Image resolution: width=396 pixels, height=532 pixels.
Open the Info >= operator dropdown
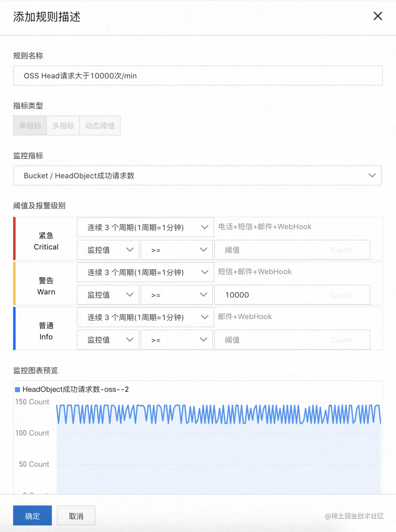(177, 340)
